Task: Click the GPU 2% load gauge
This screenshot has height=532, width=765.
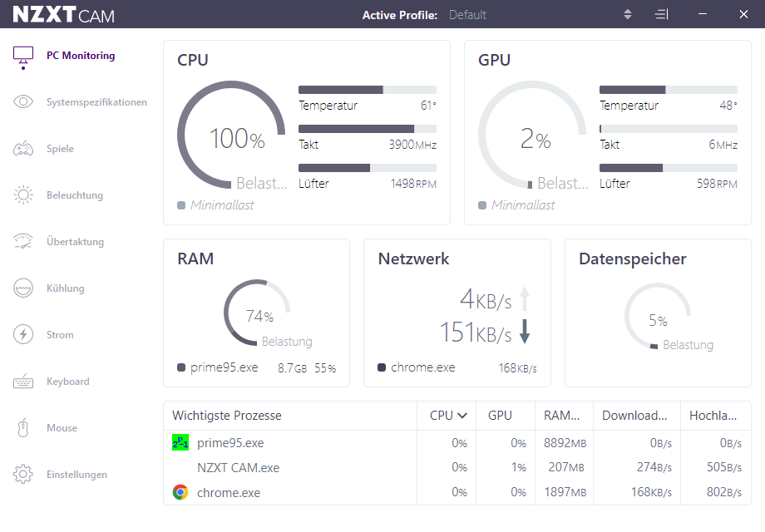Action: [532, 135]
